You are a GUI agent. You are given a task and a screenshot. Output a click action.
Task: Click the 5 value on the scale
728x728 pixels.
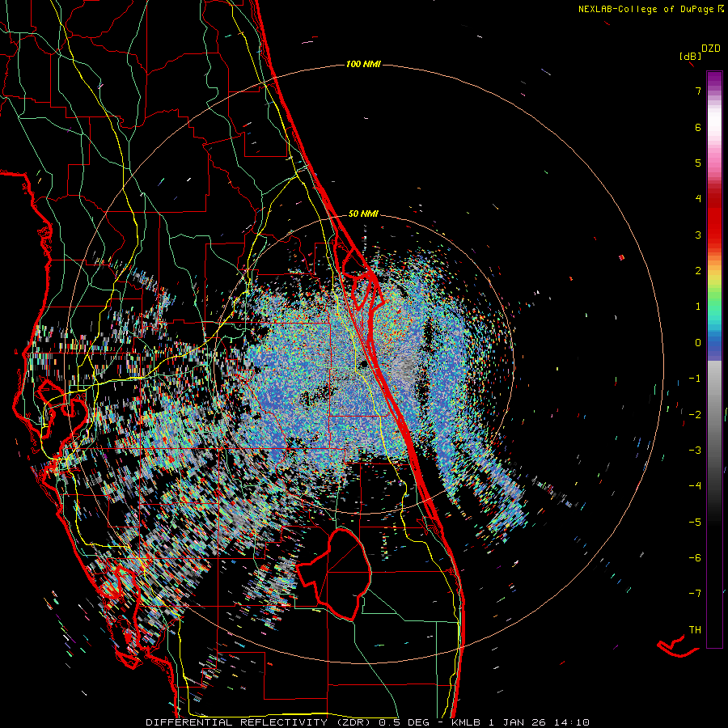point(698,163)
